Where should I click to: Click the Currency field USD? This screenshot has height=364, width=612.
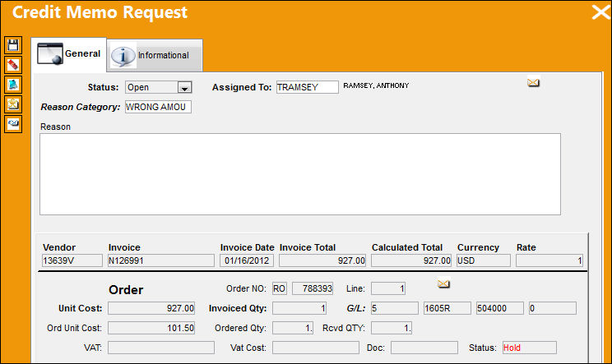click(x=483, y=260)
